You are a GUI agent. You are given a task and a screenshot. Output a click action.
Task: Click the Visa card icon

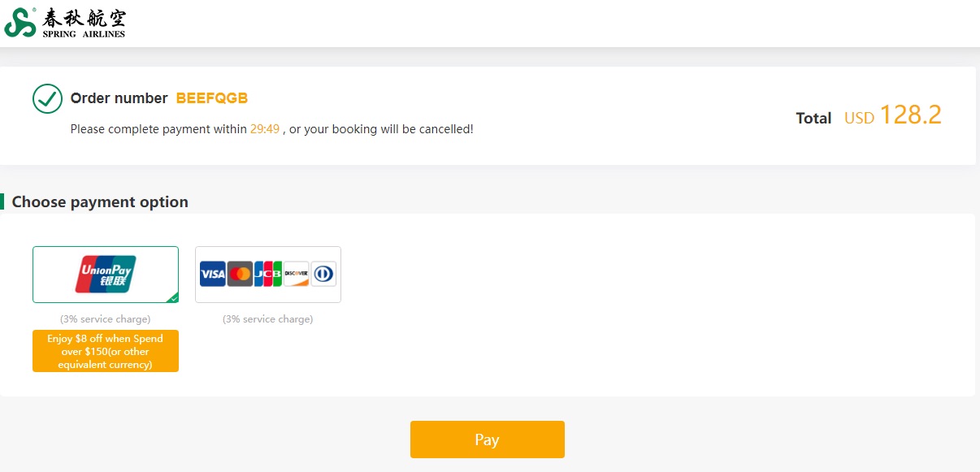coord(213,274)
